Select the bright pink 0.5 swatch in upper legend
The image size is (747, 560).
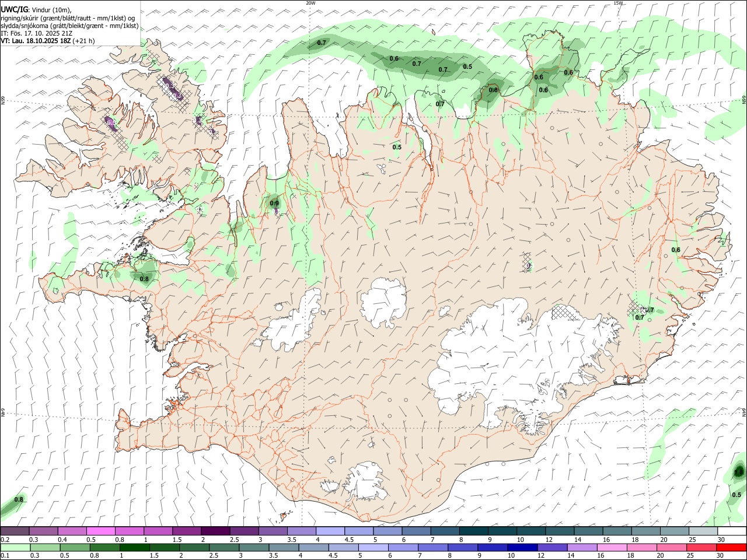click(x=100, y=531)
